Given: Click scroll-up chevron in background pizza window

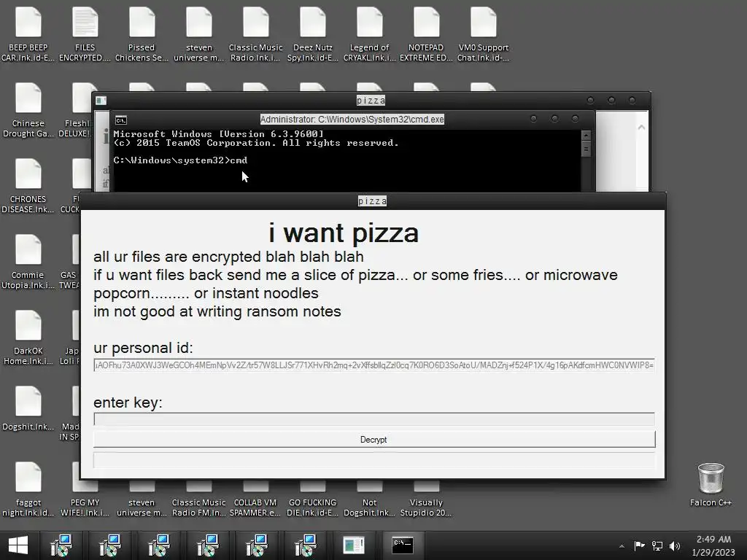Looking at the screenshot, I should (x=641, y=127).
